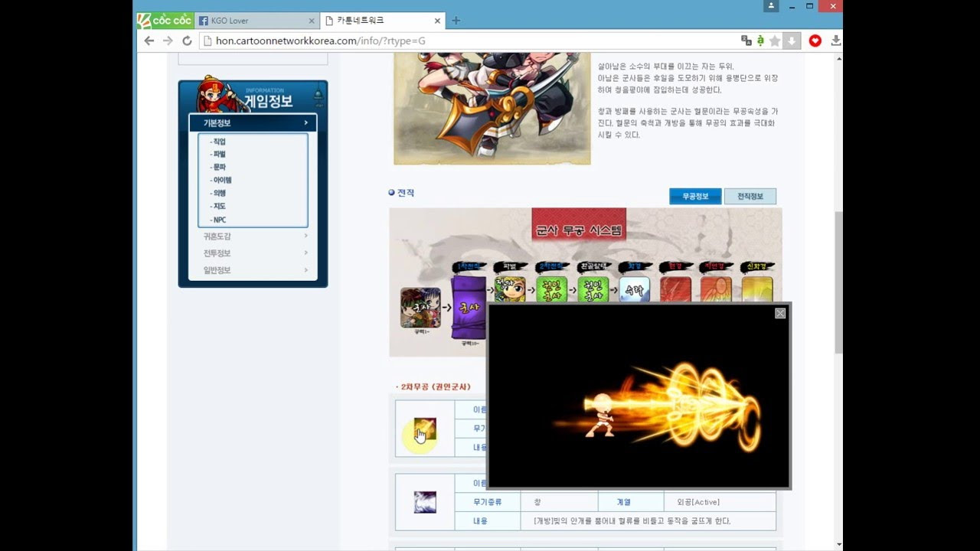Close the 카툰네트워크 tab
This screenshot has height=551, width=980.
[437, 21]
